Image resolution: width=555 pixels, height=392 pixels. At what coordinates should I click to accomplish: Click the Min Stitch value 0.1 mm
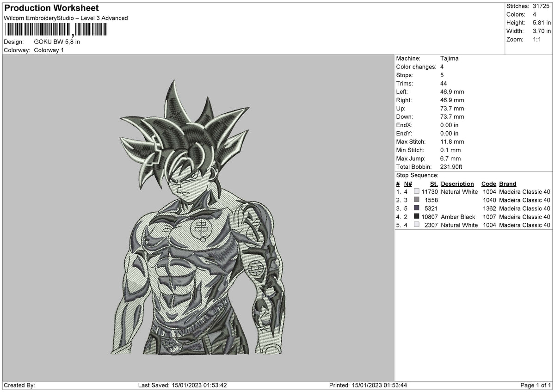[x=450, y=150]
